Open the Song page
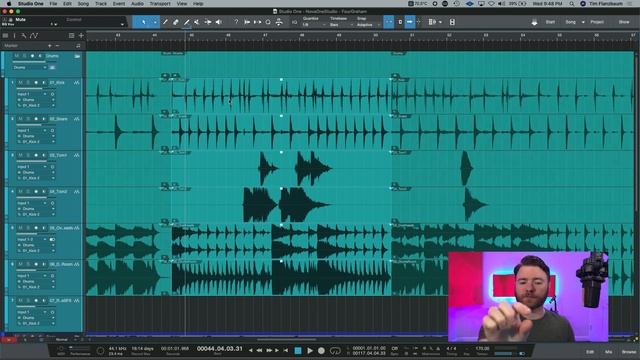 (x=570, y=22)
